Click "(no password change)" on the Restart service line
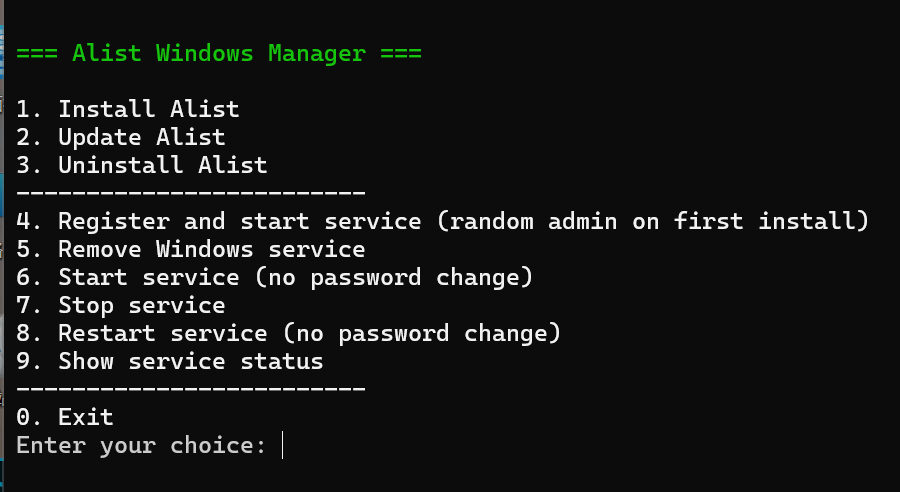 pos(421,333)
